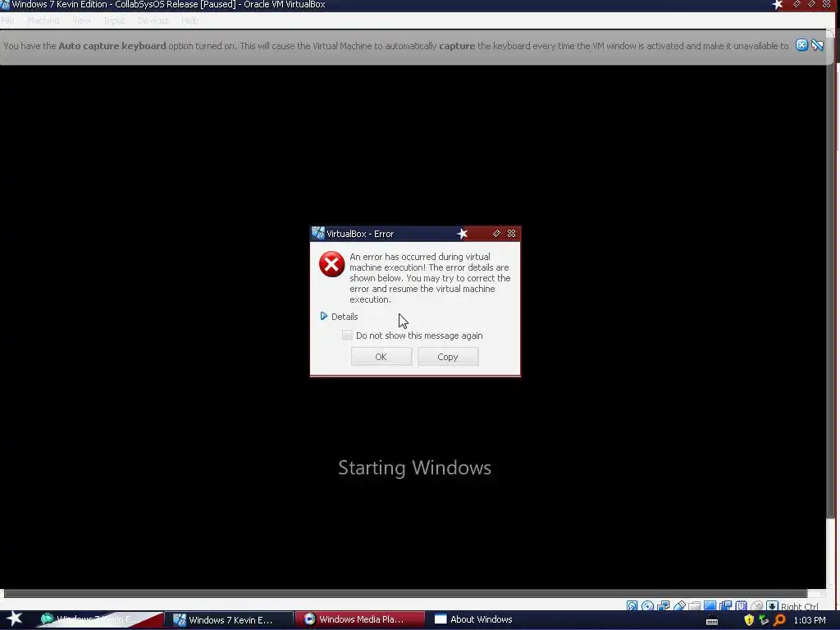Switch to the About Windows taskbar button
840x630 pixels.
[473, 619]
